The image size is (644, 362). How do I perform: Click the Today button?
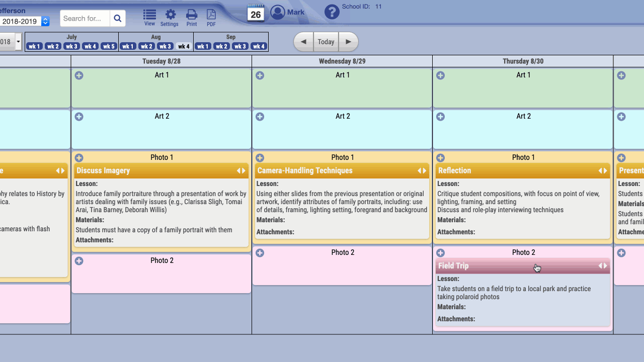(x=326, y=42)
